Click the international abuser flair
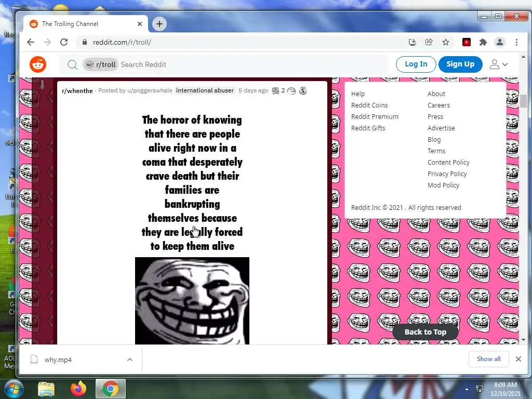This screenshot has width=532, height=399. 205,90
